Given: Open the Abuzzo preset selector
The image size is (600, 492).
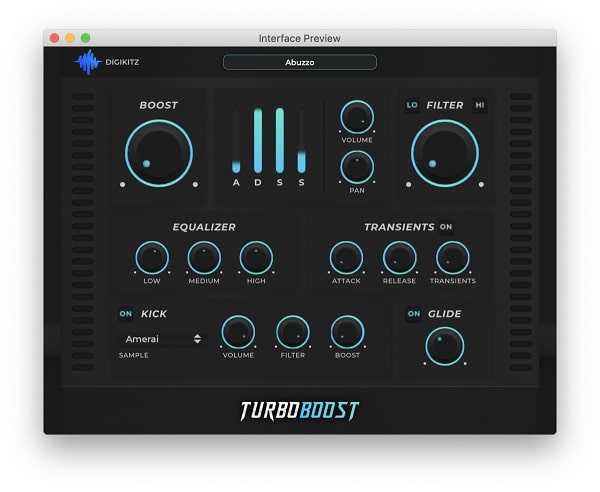Looking at the screenshot, I should tap(299, 62).
